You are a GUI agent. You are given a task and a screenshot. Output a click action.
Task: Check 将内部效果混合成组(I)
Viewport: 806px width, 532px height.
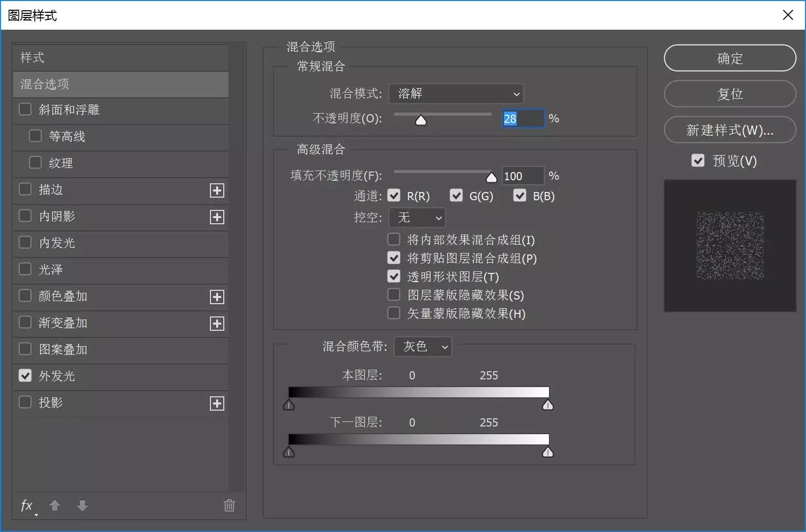tap(394, 239)
